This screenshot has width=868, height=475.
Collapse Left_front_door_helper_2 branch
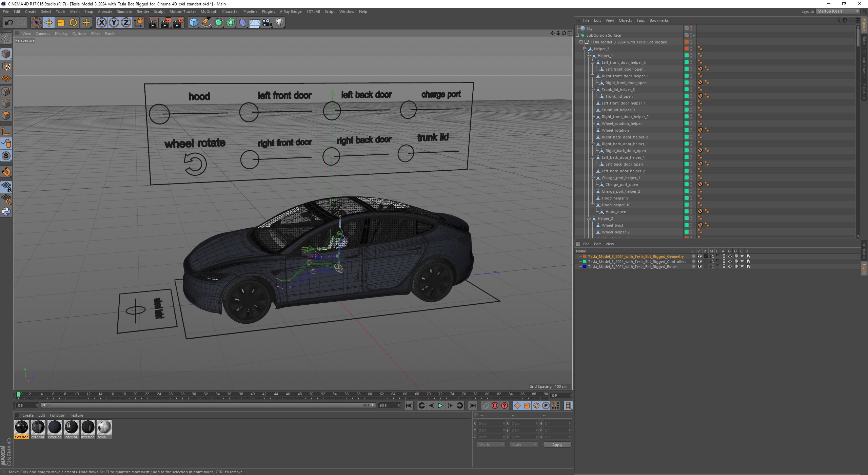[593, 62]
